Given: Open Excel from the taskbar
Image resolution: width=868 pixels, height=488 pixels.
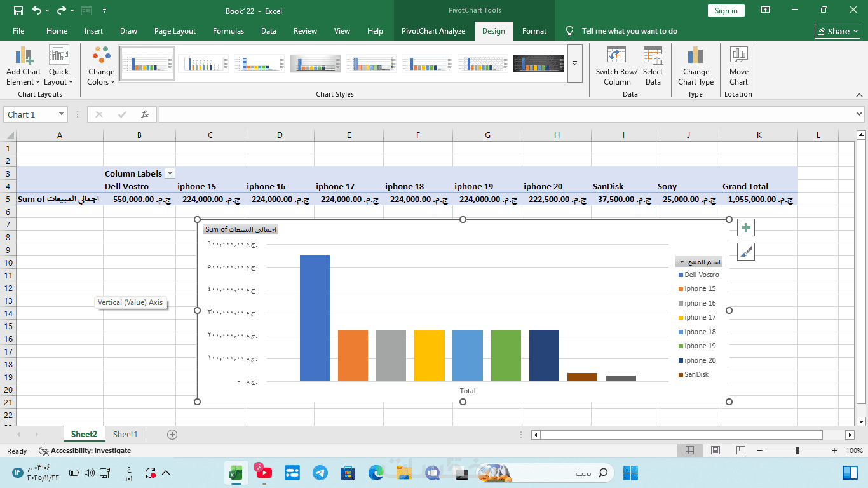Looking at the screenshot, I should (x=236, y=473).
